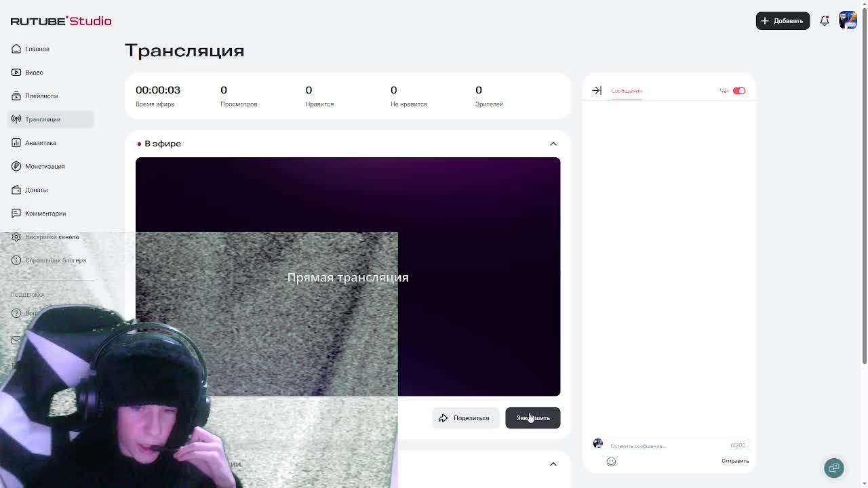
Task: Click the page vertical scrollbar
Action: tap(864, 183)
